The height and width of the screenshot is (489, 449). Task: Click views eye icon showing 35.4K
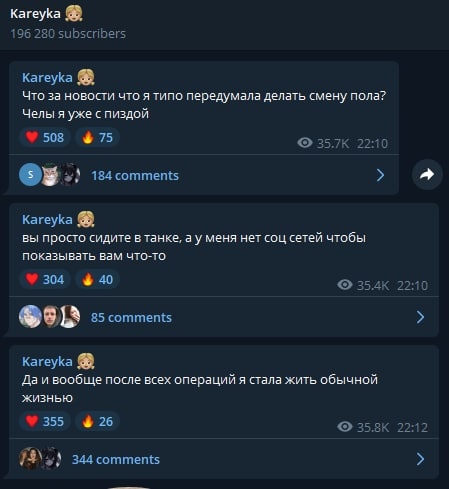(345, 285)
